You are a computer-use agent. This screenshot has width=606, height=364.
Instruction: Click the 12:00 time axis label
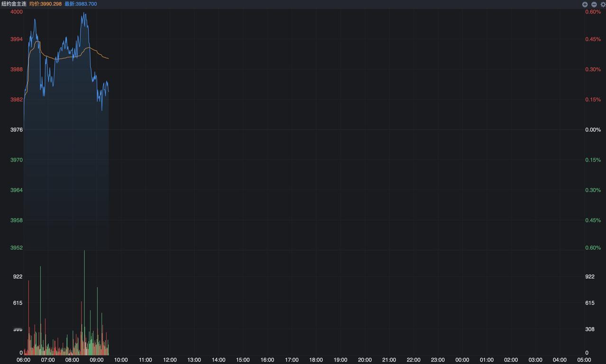pyautogui.click(x=170, y=360)
